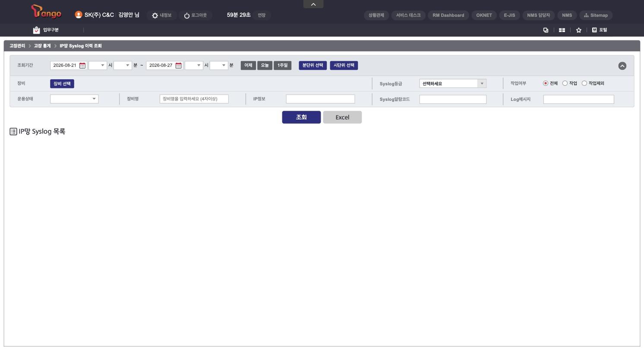Expand the start hour dropdown
This screenshot has width=644, height=350.
click(98, 66)
